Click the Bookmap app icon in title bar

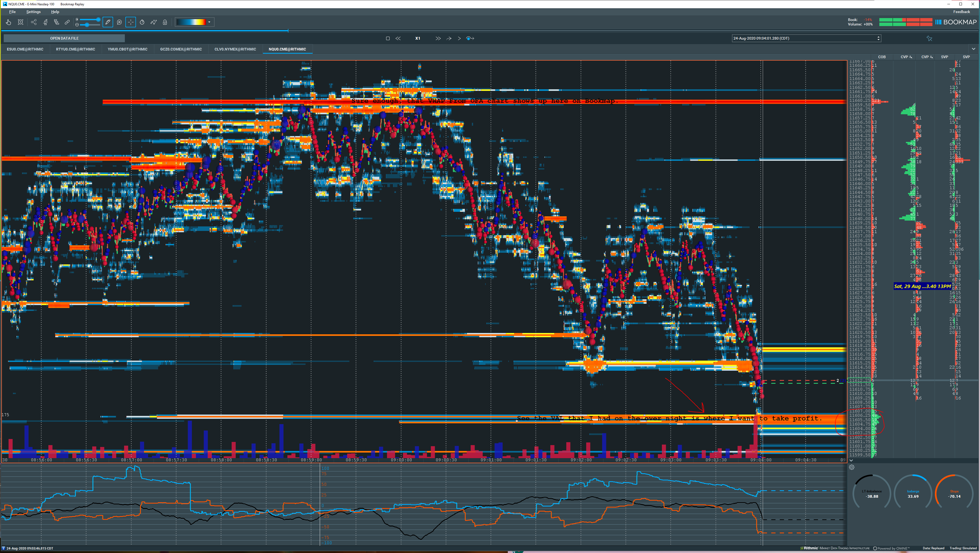(x=5, y=4)
